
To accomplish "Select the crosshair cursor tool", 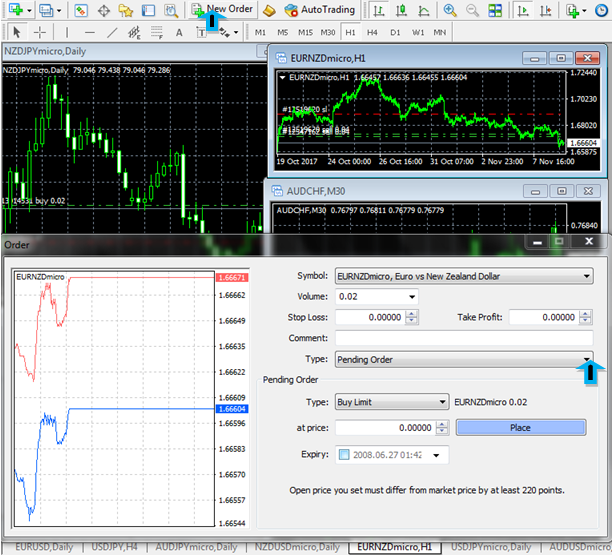I will coord(38,32).
